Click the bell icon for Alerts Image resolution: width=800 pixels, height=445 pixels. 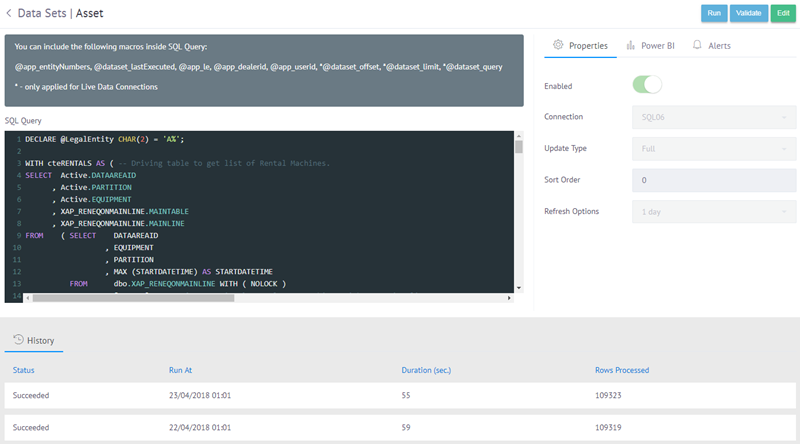click(x=697, y=45)
